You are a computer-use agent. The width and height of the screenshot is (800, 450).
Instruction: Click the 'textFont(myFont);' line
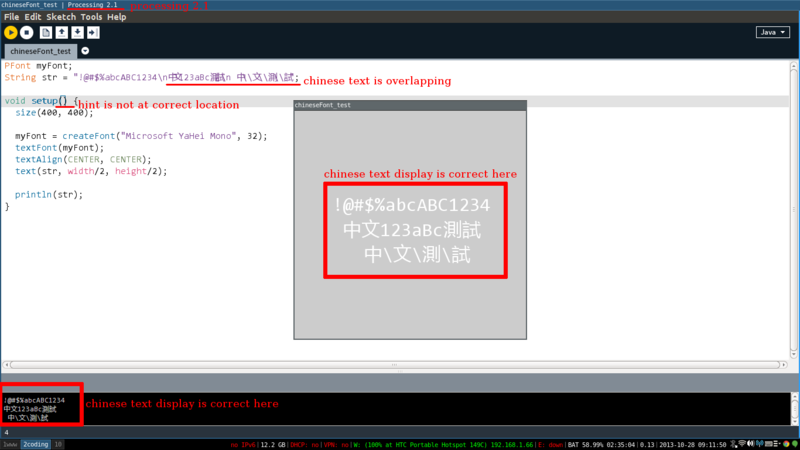tap(59, 148)
